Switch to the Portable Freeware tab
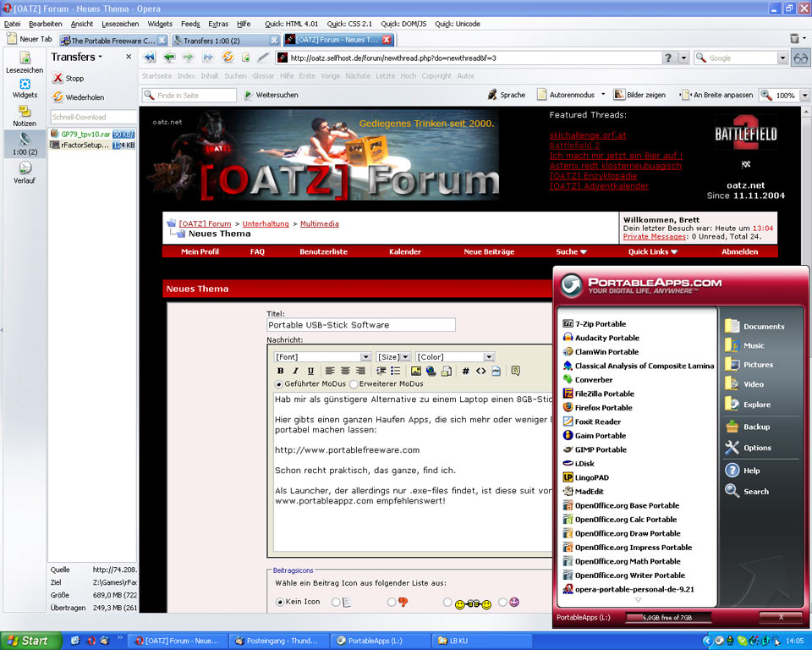Viewport: 812px width, 650px height. tap(112, 40)
